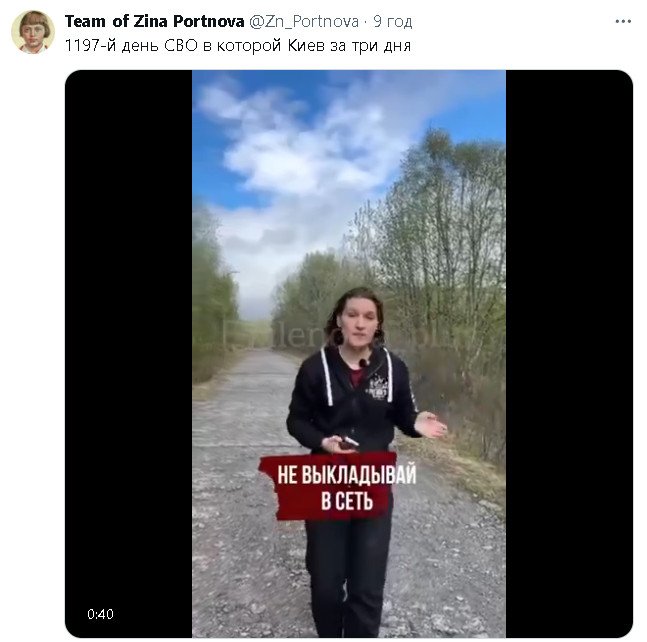Click the 0:40 video duration badge
This screenshot has width=647, height=642.
click(x=100, y=614)
